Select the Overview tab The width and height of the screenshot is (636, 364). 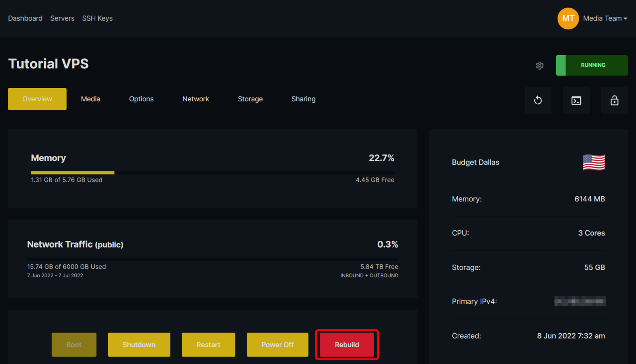coord(37,99)
